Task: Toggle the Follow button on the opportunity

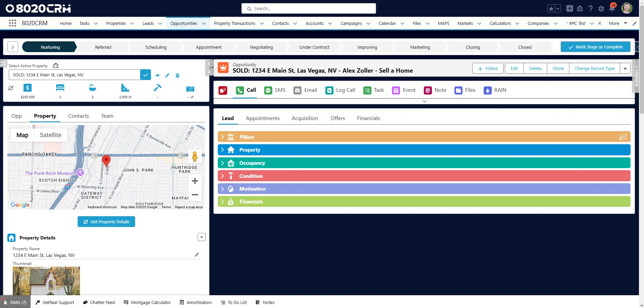Action: pyautogui.click(x=487, y=68)
